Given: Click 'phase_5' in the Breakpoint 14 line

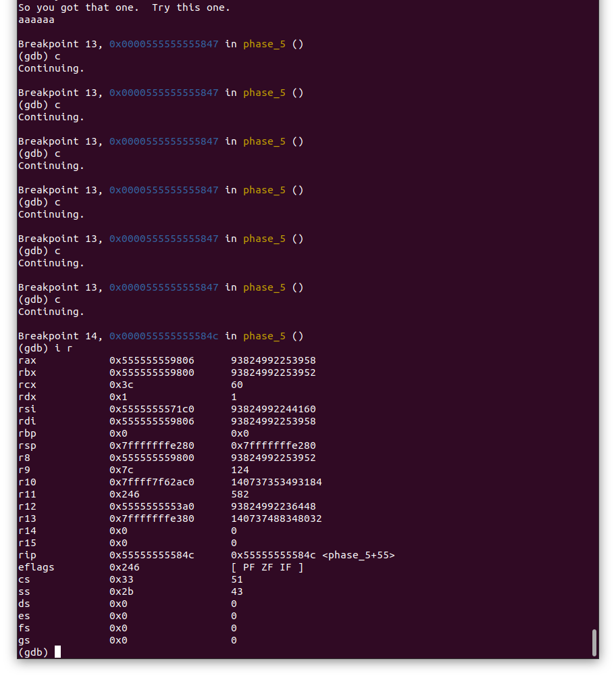Looking at the screenshot, I should pyautogui.click(x=264, y=337).
